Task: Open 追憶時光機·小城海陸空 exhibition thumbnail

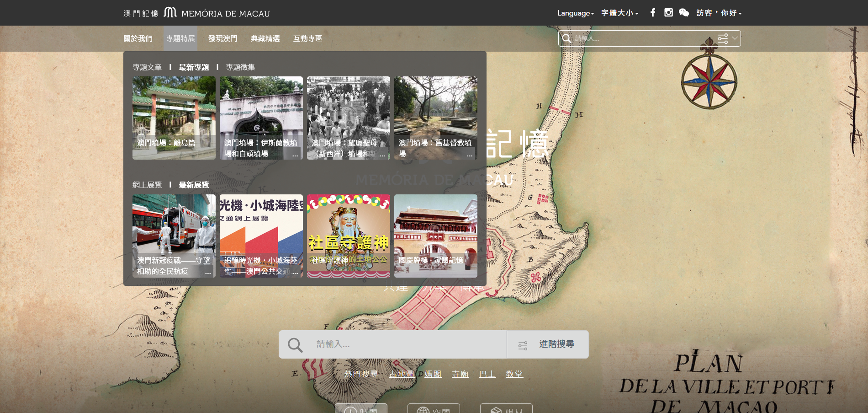Action: pyautogui.click(x=261, y=236)
